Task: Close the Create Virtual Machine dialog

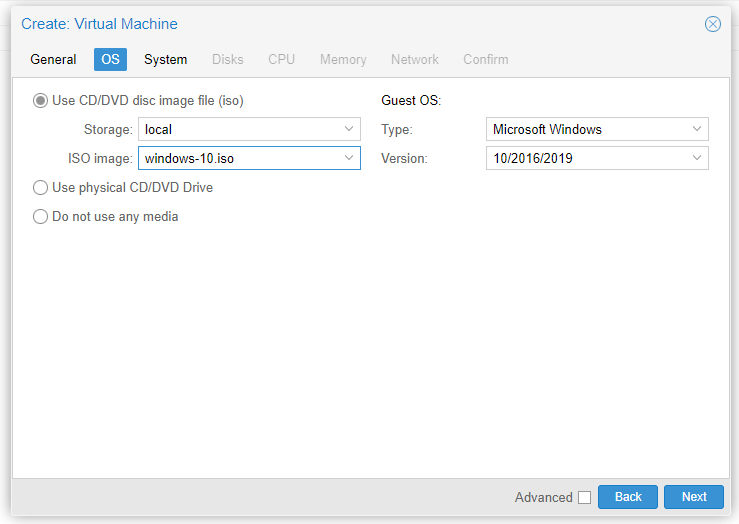Action: [712, 24]
